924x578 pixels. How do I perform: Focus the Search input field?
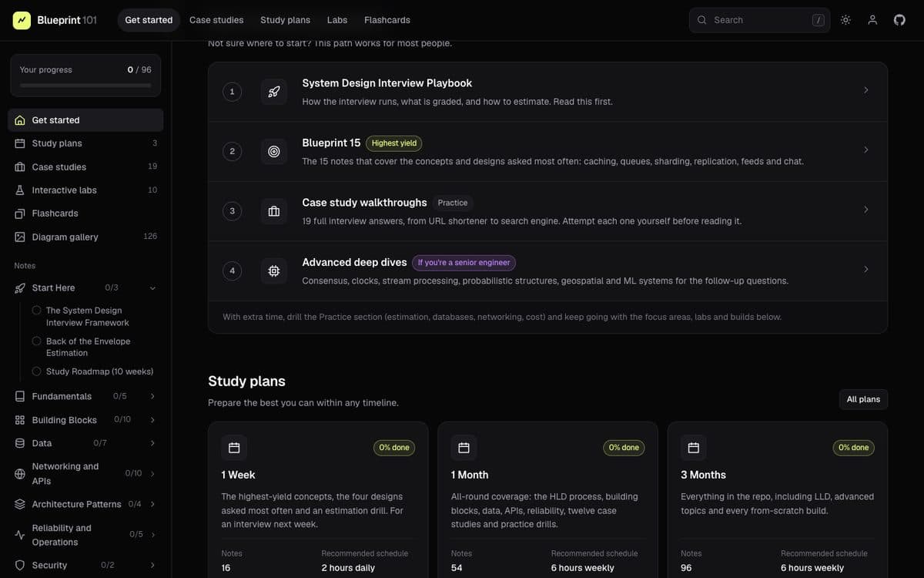[x=759, y=20]
